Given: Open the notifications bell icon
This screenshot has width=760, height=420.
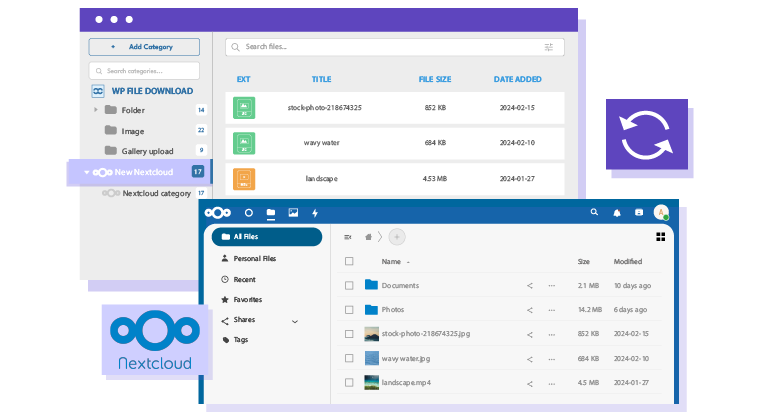Looking at the screenshot, I should 617,213.
